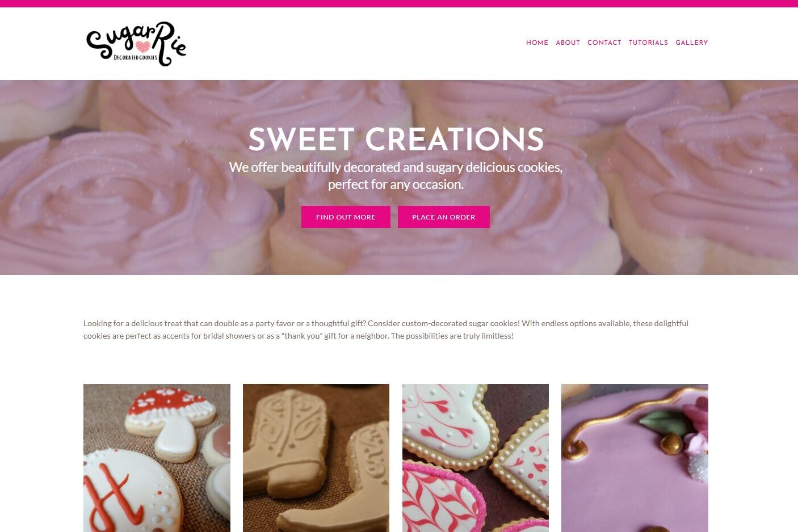
Task: Open the cowboy boot cookie photo
Action: (x=316, y=458)
